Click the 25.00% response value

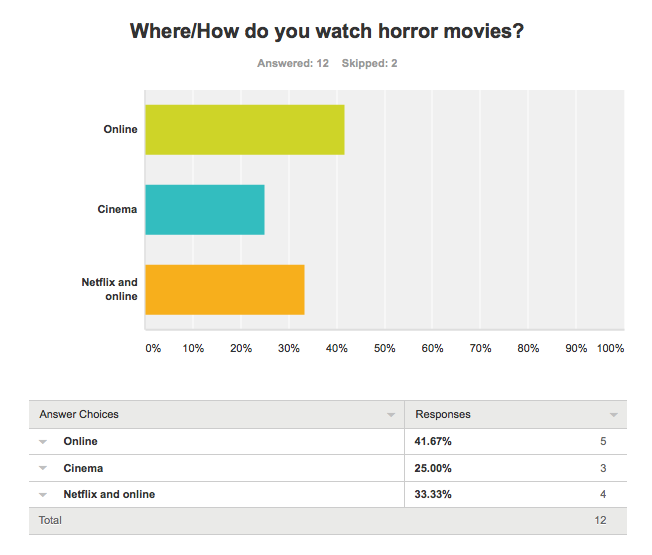tap(433, 468)
